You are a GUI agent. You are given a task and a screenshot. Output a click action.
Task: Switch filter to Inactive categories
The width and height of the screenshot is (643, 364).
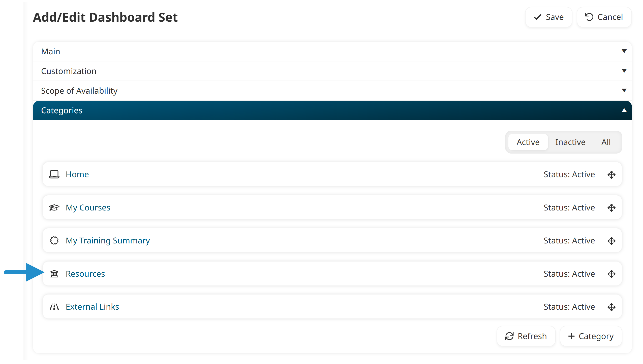(570, 142)
